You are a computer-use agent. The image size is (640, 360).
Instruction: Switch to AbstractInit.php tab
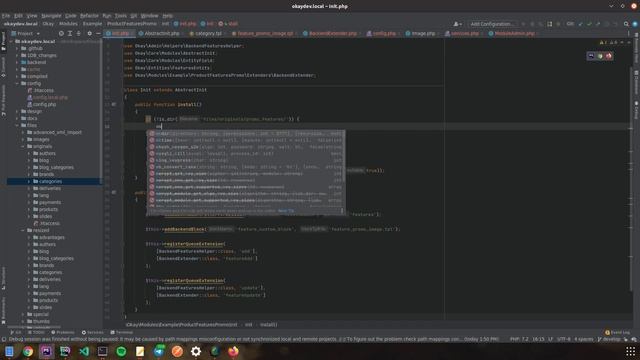point(162,33)
